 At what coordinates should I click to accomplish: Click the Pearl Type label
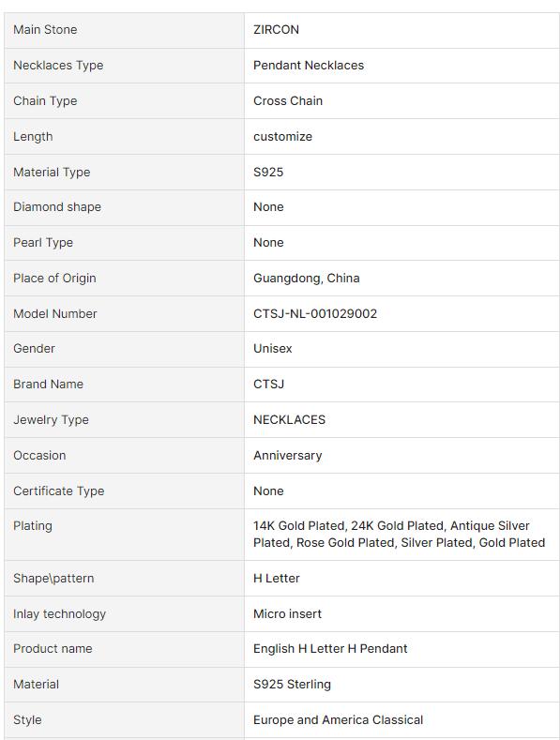click(43, 243)
